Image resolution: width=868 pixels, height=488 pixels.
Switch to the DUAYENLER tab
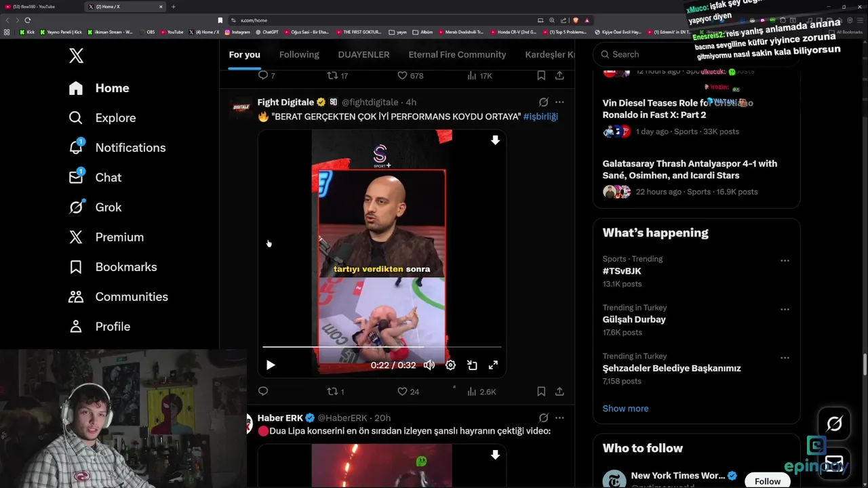tap(363, 55)
